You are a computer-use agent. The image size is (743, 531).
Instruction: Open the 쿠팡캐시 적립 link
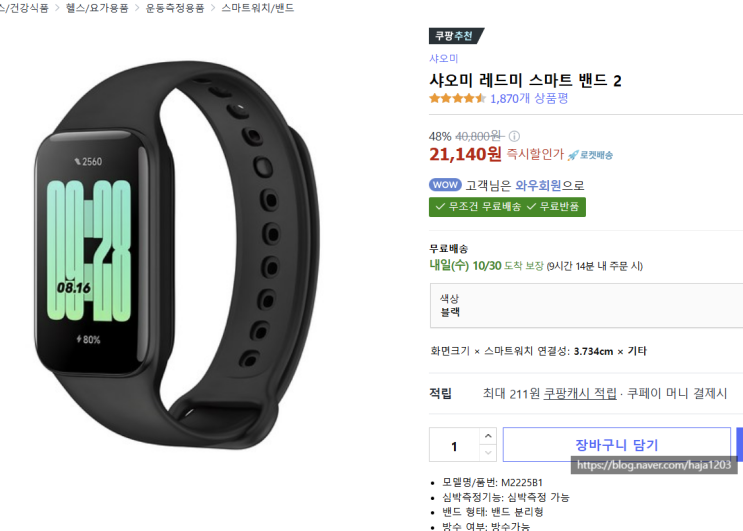pyautogui.click(x=580, y=393)
